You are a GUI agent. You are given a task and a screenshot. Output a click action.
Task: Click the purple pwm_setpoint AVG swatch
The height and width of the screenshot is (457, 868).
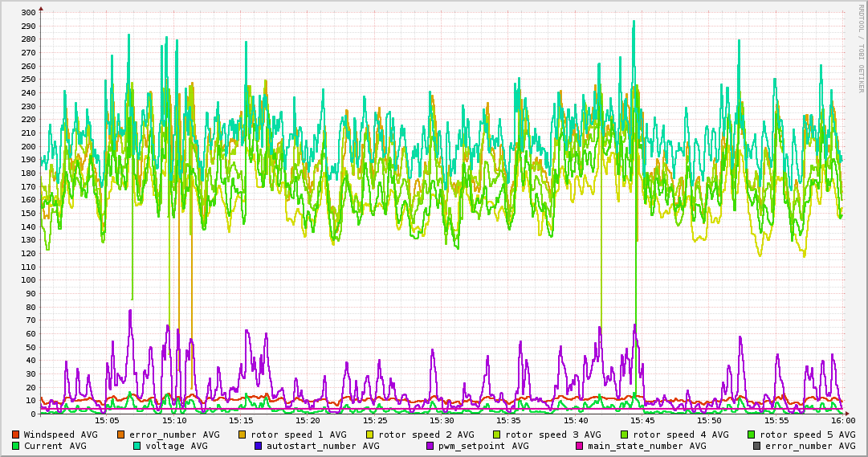click(x=430, y=446)
